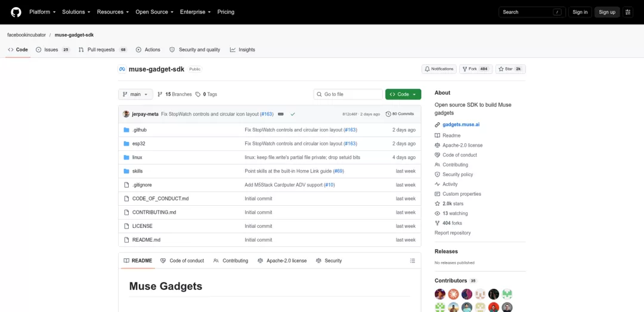View 0 Tags
The image size is (644, 312).
206,94
